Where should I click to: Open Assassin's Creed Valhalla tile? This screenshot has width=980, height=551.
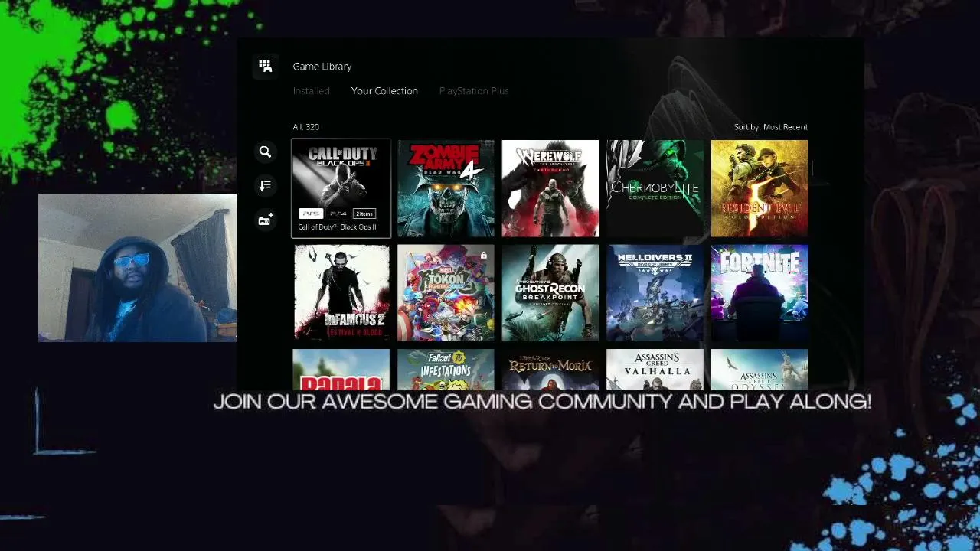coord(655,370)
